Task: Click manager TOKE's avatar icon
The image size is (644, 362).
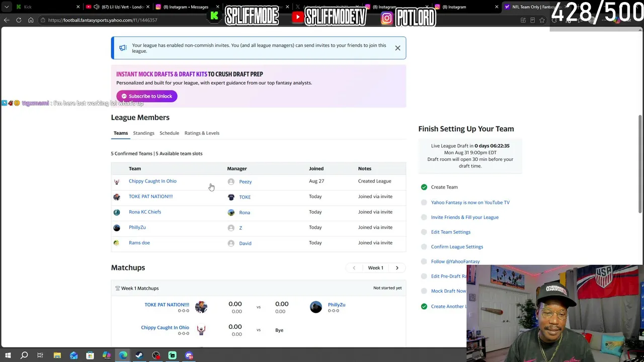Action: coord(231,197)
